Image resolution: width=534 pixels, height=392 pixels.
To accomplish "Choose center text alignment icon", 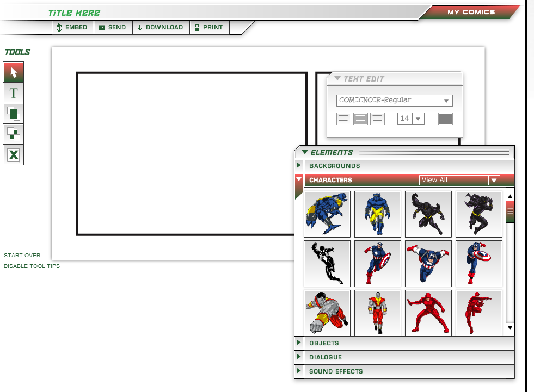I will (360, 119).
